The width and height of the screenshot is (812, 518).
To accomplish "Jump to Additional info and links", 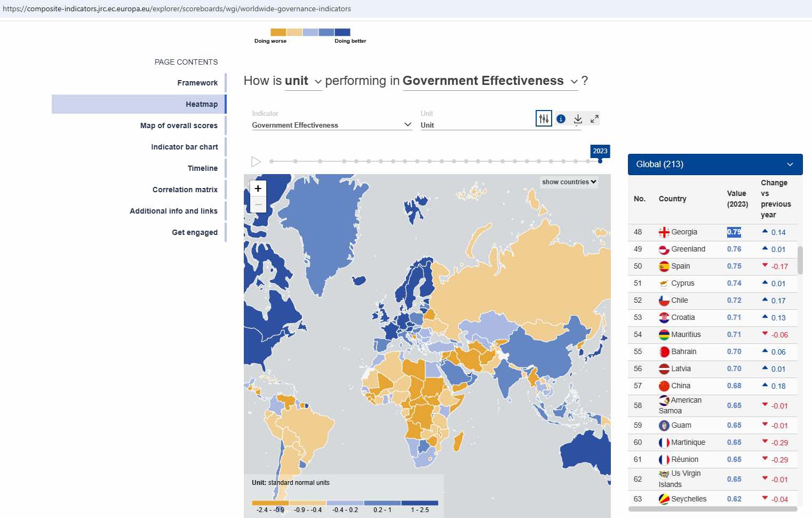I will pos(173,211).
